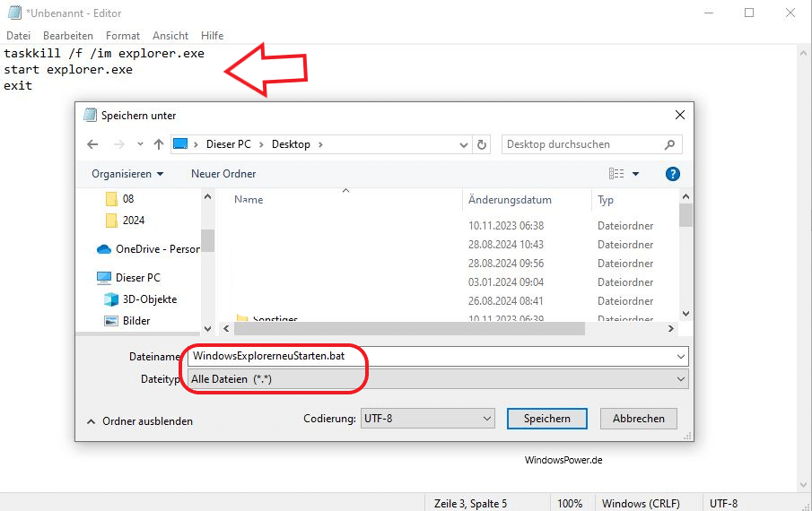Sort by Typ column header
The width and height of the screenshot is (812, 511).
point(606,200)
